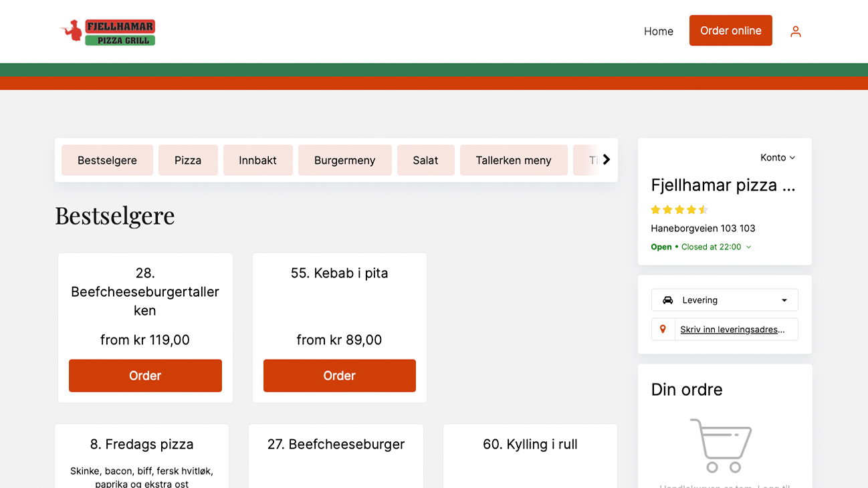Order the 28. Beefcheeseburgertallerken

[145, 376]
